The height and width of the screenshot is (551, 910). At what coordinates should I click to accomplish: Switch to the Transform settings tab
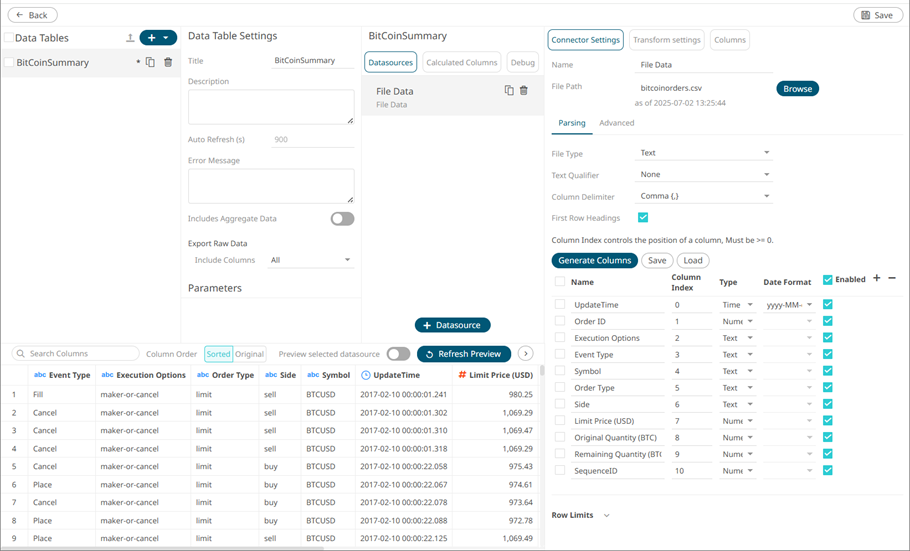click(666, 40)
